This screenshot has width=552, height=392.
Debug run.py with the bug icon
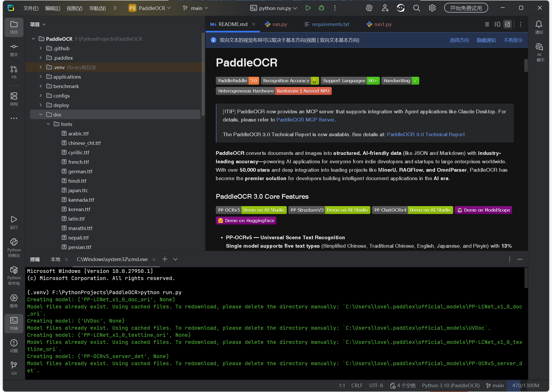tap(321, 8)
